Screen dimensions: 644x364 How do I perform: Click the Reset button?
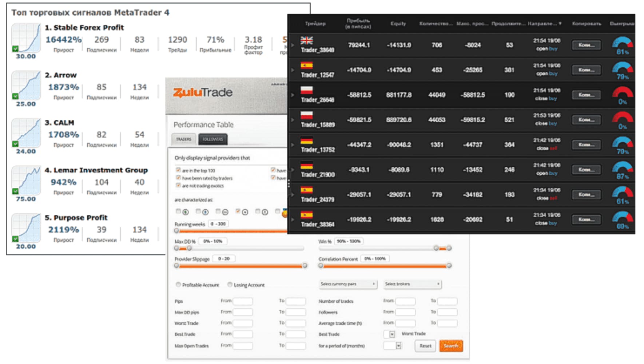click(425, 346)
